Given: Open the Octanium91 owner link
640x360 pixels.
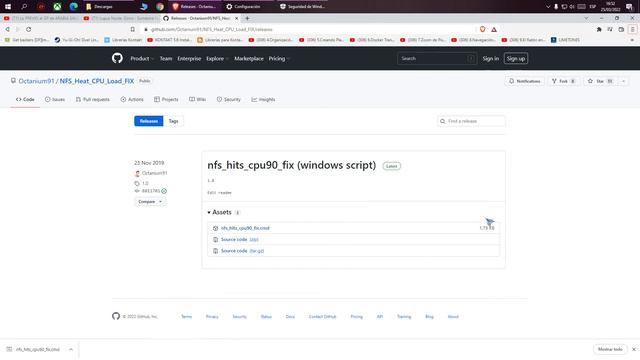Looking at the screenshot, I should pyautogui.click(x=36, y=81).
